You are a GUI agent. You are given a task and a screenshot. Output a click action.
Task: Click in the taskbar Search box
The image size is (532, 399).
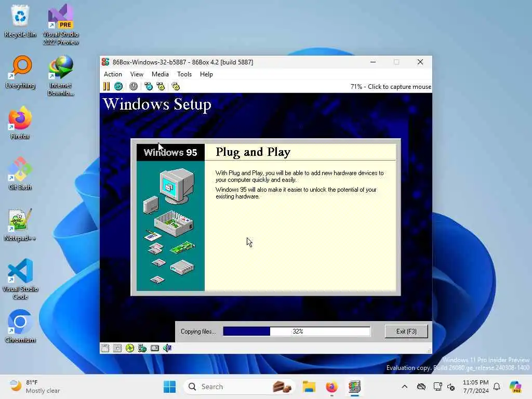pos(239,387)
